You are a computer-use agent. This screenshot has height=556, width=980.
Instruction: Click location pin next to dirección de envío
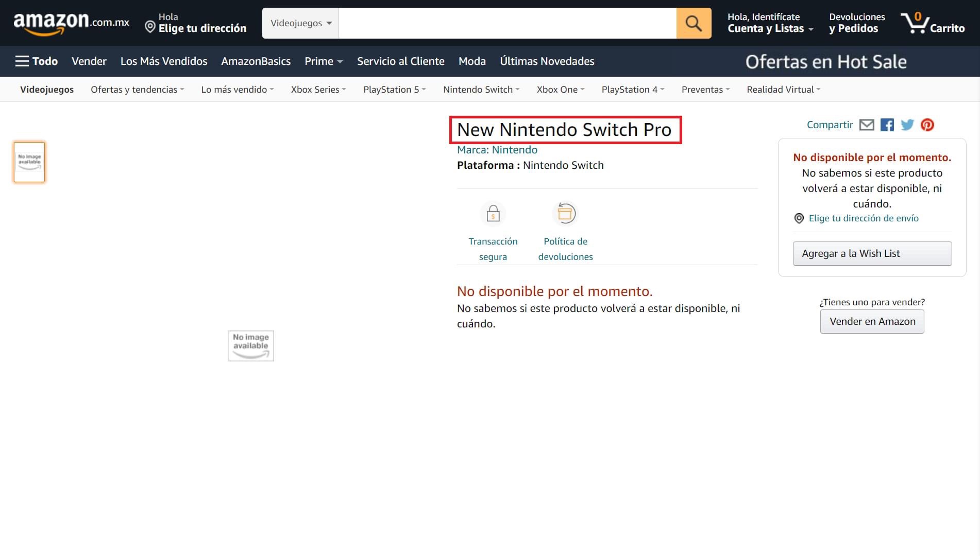tap(799, 218)
